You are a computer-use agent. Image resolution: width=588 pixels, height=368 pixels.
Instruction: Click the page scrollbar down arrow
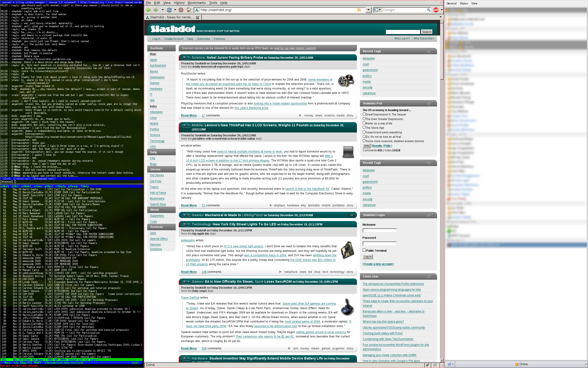pyautogui.click(x=442, y=360)
